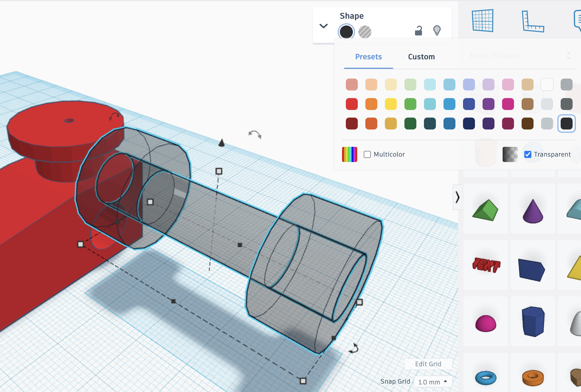Click the lock editing padlock icon
This screenshot has height=392, width=581.
point(419,31)
